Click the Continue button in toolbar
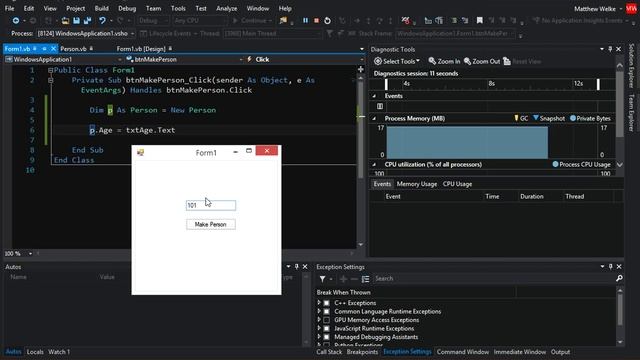The image size is (640, 360). (252, 20)
